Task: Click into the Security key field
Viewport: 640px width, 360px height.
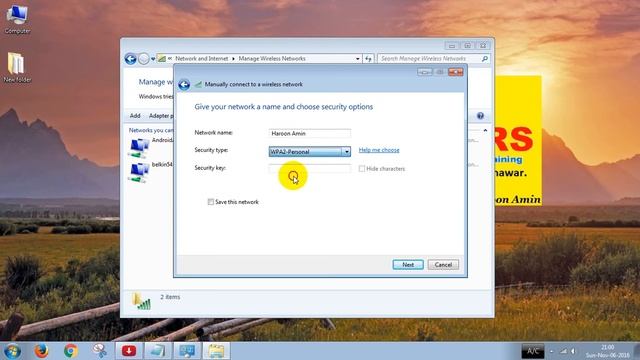Action: (x=310, y=169)
